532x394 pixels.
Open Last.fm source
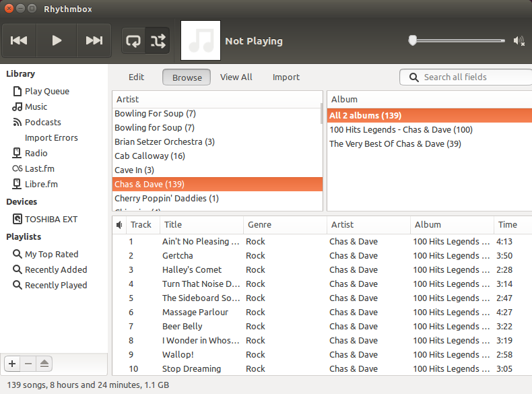pos(39,168)
